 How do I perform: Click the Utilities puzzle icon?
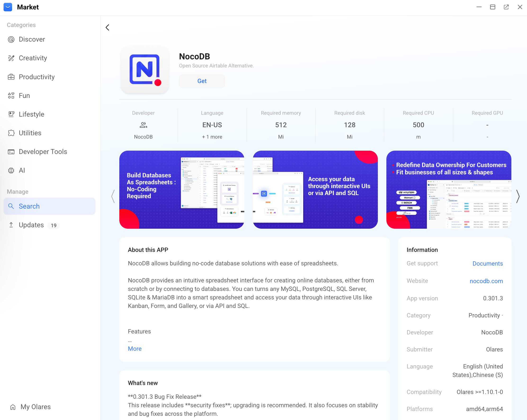tap(11, 133)
